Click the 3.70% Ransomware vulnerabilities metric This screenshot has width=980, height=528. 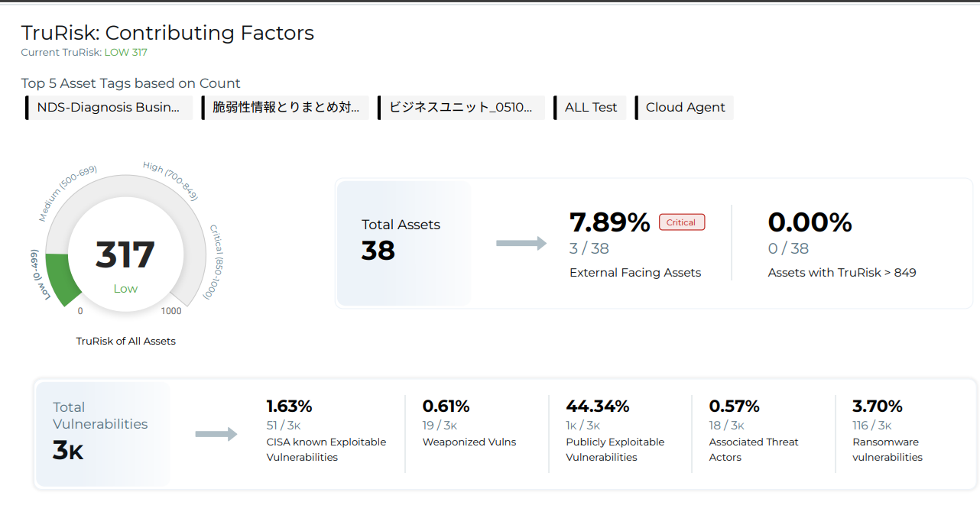[x=878, y=406]
